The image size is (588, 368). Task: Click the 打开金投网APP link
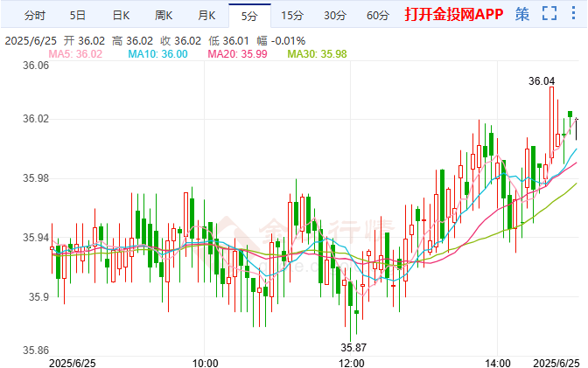click(x=454, y=14)
